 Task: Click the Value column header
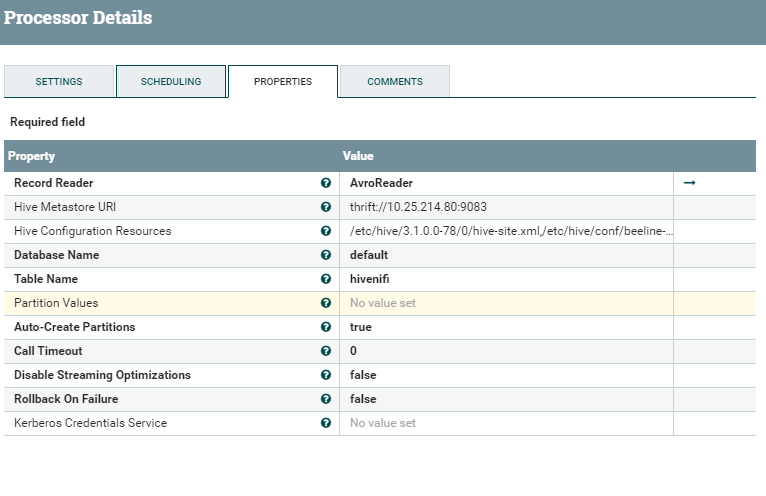click(358, 156)
